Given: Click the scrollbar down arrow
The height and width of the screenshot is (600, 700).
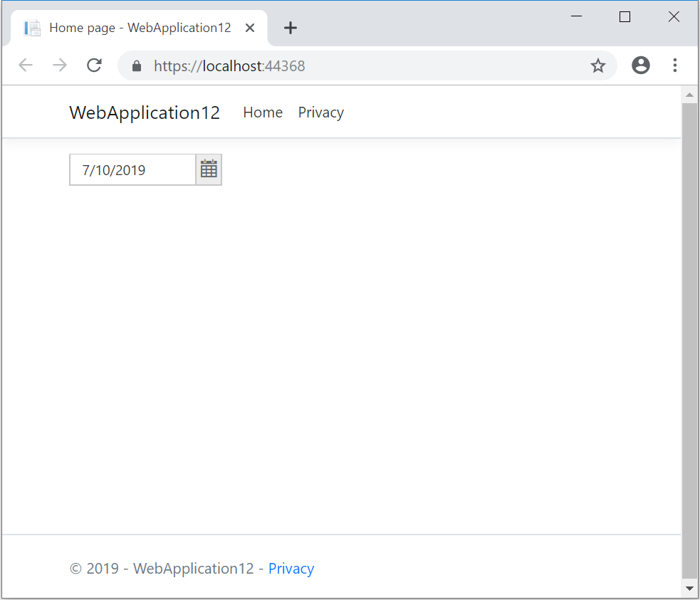Looking at the screenshot, I should pyautogui.click(x=689, y=589).
